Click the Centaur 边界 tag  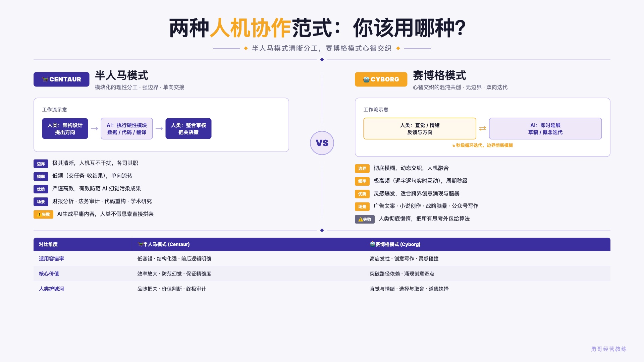point(41,164)
